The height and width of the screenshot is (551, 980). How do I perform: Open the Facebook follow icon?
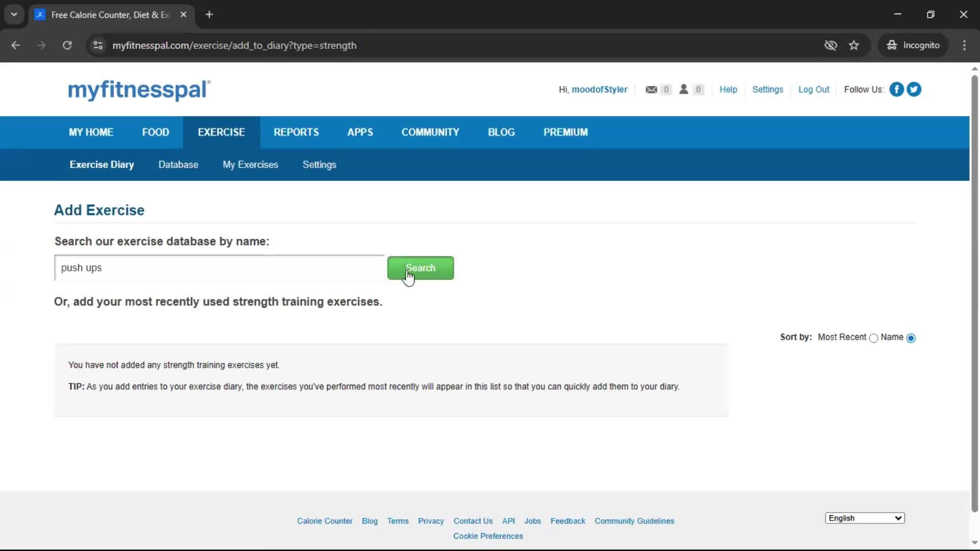(896, 89)
